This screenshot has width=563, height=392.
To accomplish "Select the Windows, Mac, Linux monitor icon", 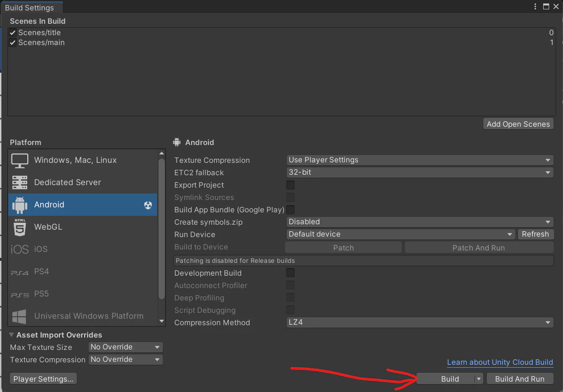I will pos(20,160).
